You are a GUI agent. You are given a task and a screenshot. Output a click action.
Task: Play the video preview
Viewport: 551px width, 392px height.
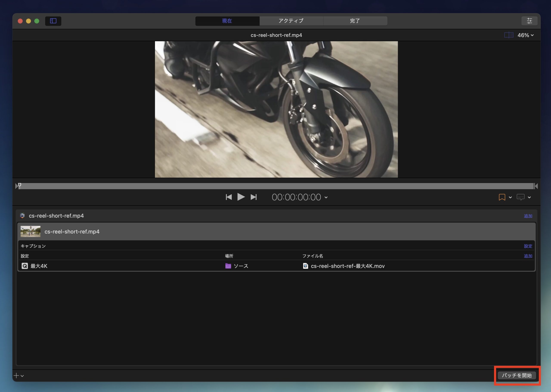pyautogui.click(x=241, y=197)
